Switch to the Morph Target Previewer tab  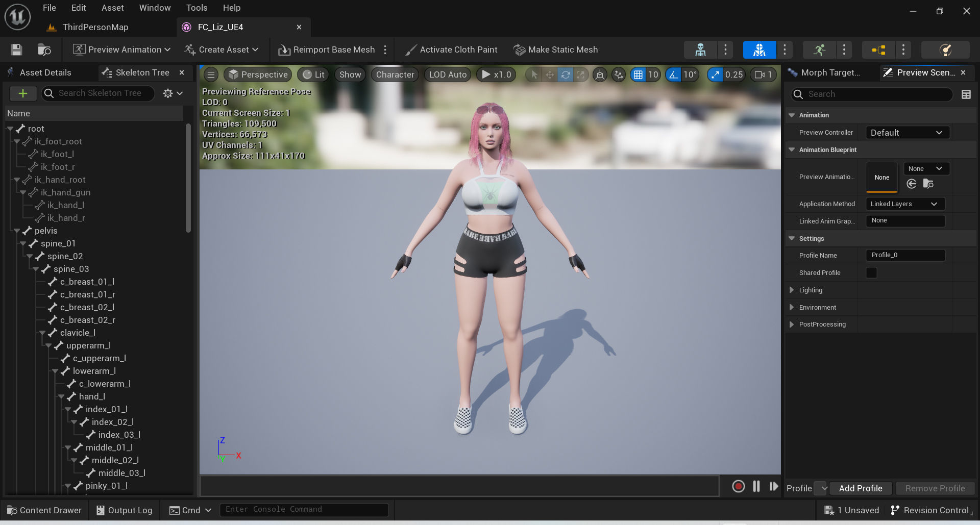pyautogui.click(x=830, y=72)
